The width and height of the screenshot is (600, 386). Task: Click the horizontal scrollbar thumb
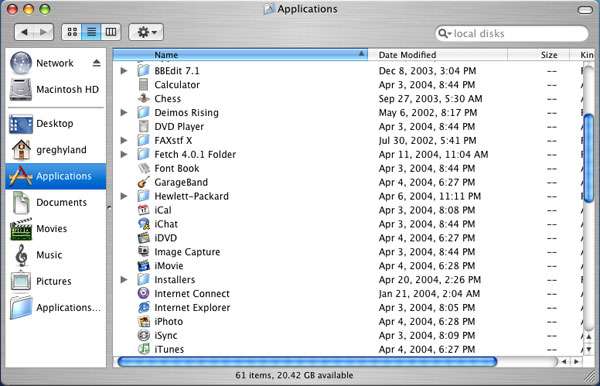(307, 362)
